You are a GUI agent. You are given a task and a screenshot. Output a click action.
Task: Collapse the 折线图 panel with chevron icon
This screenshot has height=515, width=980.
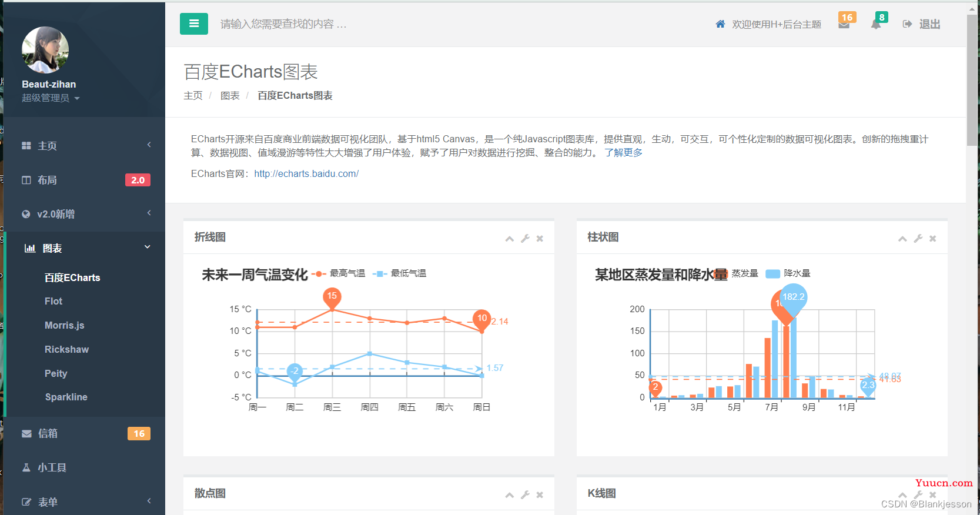click(510, 239)
